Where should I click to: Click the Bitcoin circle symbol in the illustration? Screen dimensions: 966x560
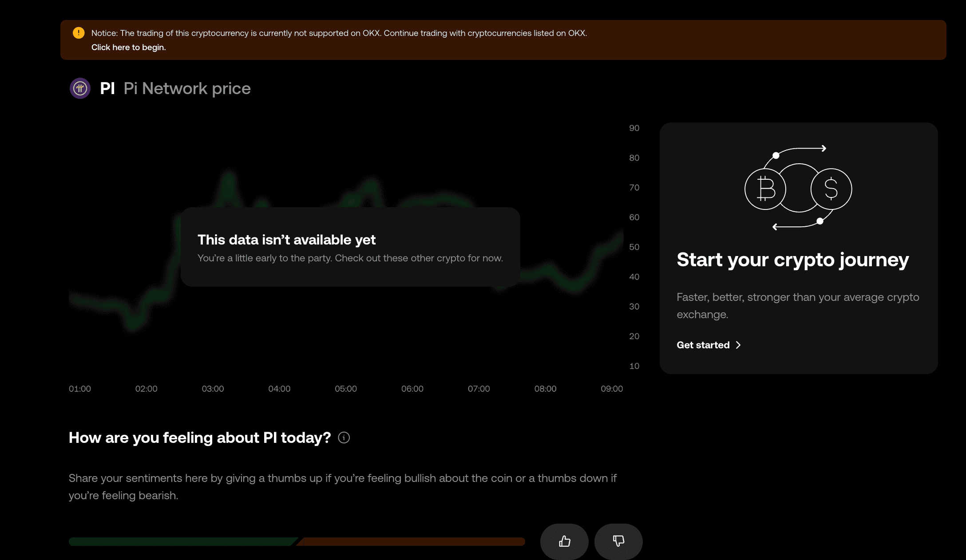765,189
